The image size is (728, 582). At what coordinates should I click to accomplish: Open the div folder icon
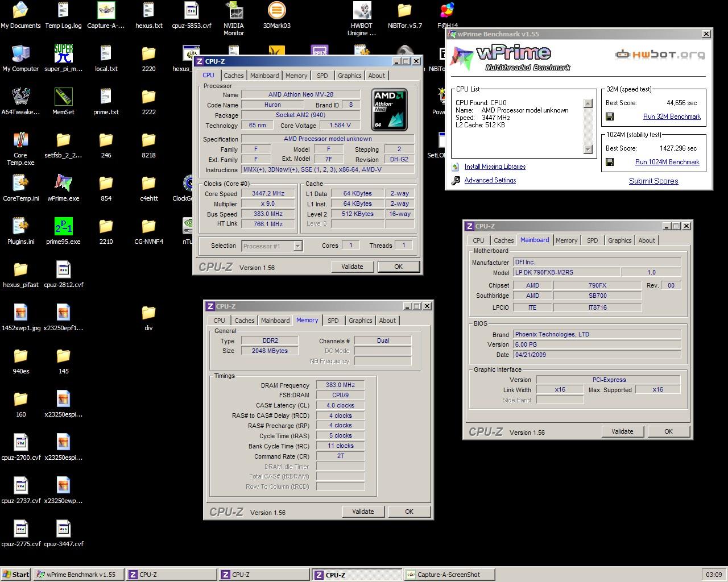(x=148, y=318)
